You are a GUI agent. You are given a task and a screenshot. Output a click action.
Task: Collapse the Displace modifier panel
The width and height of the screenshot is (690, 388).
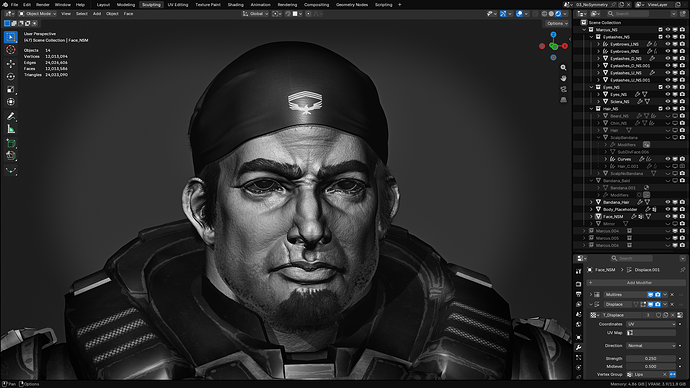591,304
